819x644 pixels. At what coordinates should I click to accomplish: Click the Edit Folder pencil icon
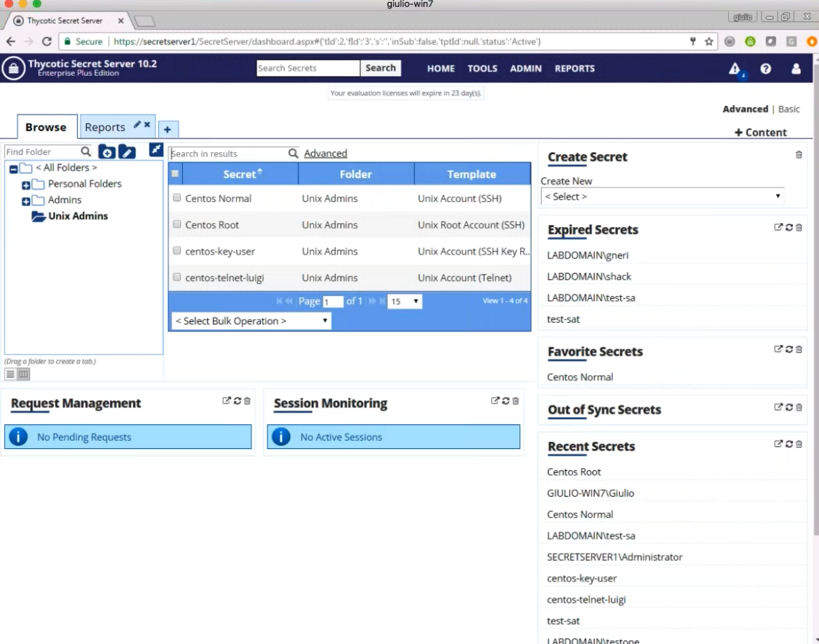coord(127,151)
